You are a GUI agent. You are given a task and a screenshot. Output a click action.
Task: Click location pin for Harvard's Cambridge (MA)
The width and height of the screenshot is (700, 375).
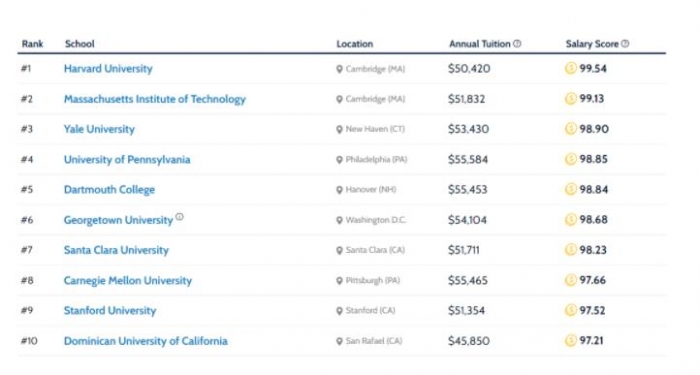339,69
